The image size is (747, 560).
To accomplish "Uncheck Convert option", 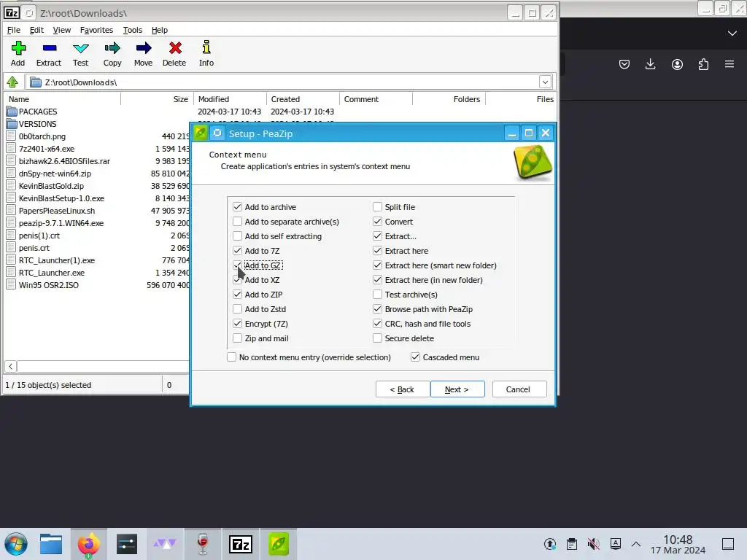I will tap(377, 222).
